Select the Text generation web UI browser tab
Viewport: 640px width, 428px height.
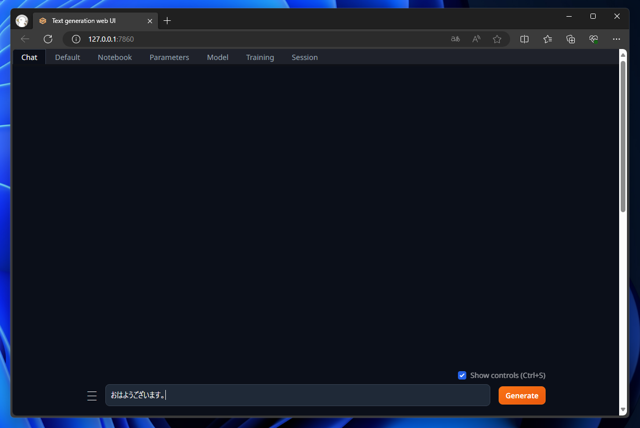(96, 21)
